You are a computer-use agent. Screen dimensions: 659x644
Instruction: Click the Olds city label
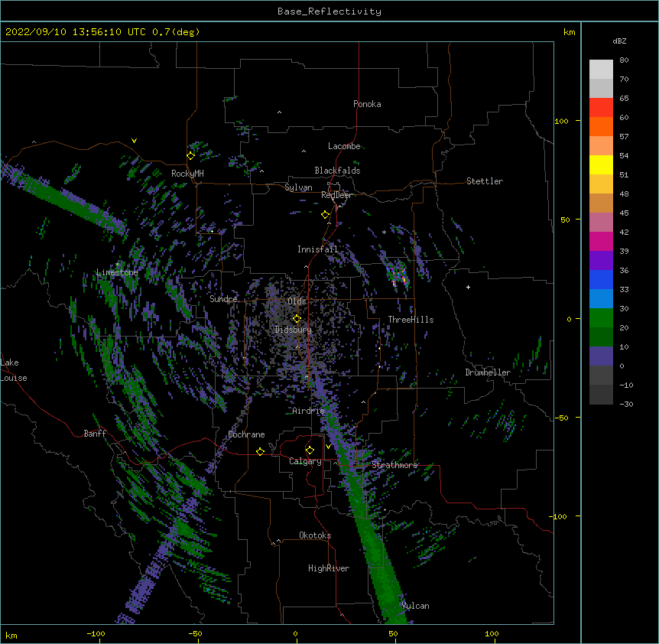click(x=297, y=301)
